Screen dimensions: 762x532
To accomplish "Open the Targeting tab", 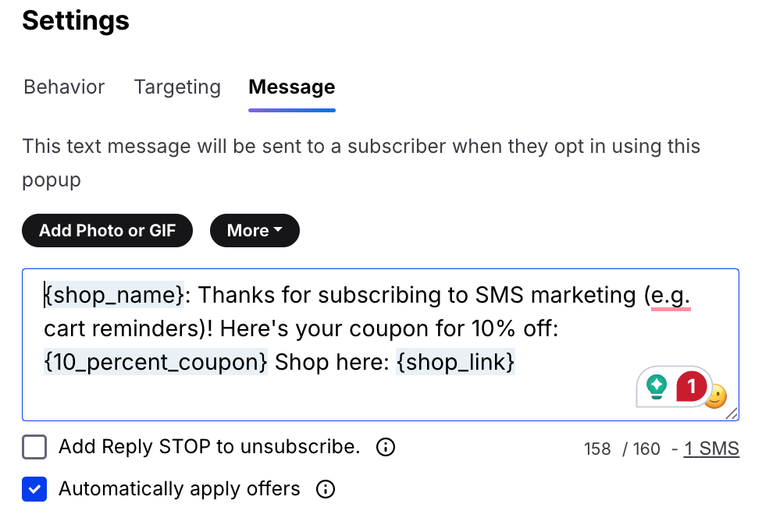I will (177, 87).
